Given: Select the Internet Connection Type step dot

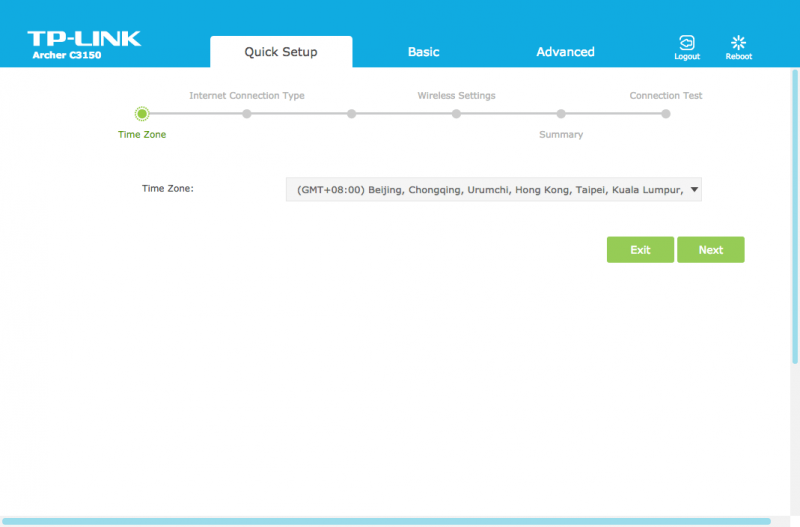Looking at the screenshot, I should click(247, 114).
